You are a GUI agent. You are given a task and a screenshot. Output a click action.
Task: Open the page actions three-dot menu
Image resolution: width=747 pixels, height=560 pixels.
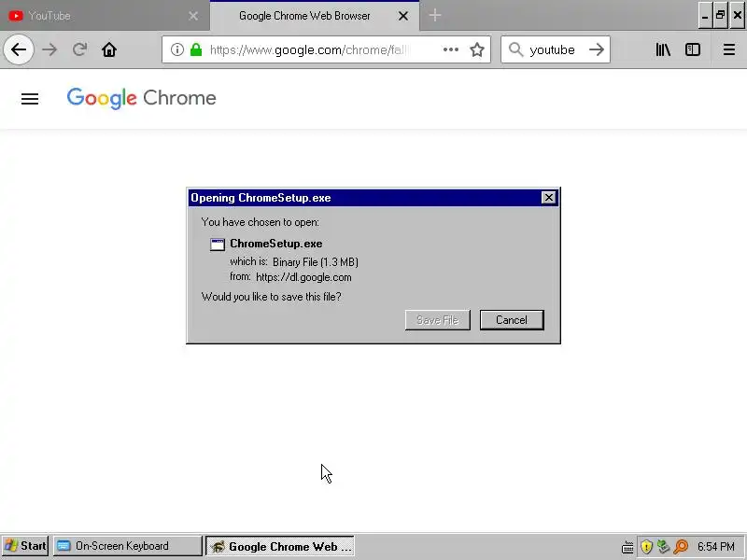click(x=450, y=49)
